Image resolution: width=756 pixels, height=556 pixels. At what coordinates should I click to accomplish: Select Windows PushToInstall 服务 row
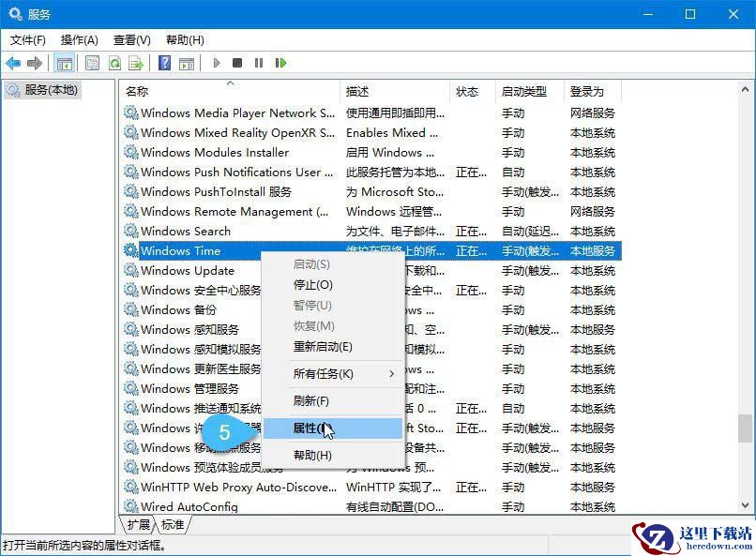point(370,192)
